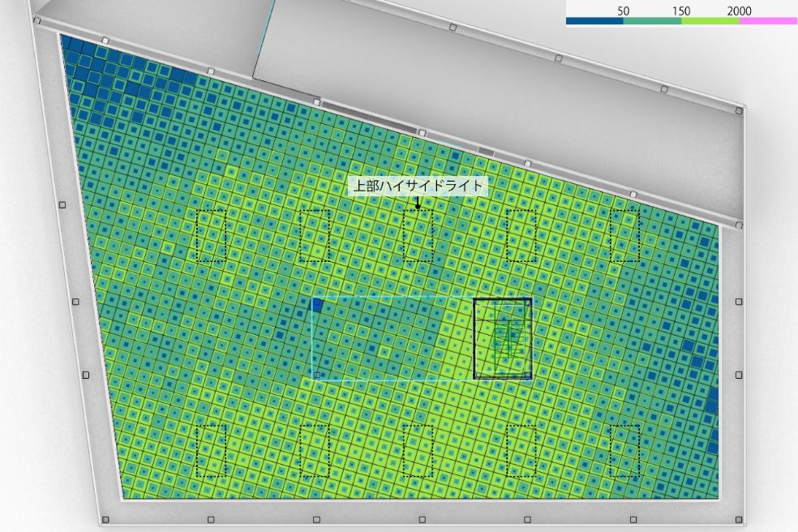Screen dimensions: 798x532
Task: Click fourth dotted rectangle from left, upper row
Action: click(521, 235)
